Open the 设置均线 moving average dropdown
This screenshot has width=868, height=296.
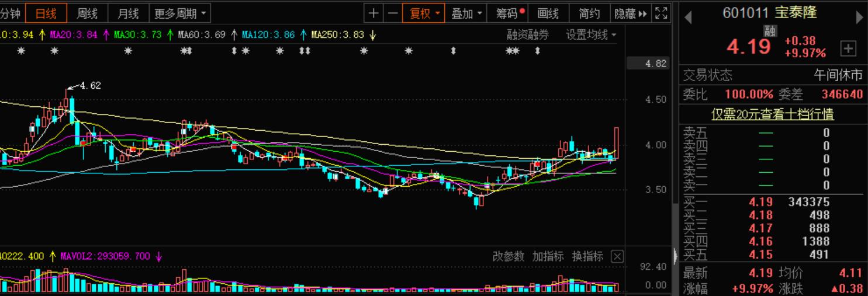[x=591, y=35]
